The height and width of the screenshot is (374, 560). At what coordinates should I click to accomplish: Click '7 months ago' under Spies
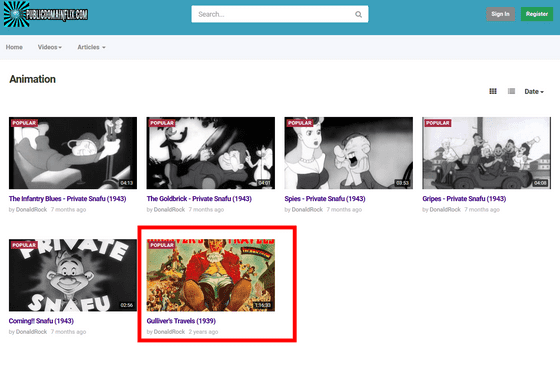click(344, 210)
